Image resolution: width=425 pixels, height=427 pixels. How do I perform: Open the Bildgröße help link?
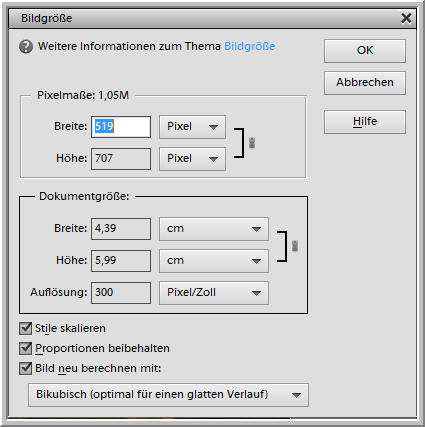pyautogui.click(x=250, y=46)
